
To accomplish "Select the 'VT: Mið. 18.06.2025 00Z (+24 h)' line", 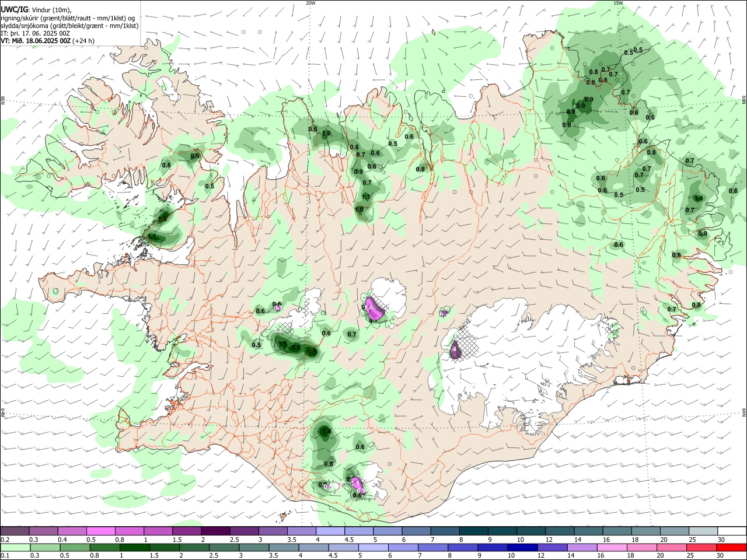I will tap(48, 41).
